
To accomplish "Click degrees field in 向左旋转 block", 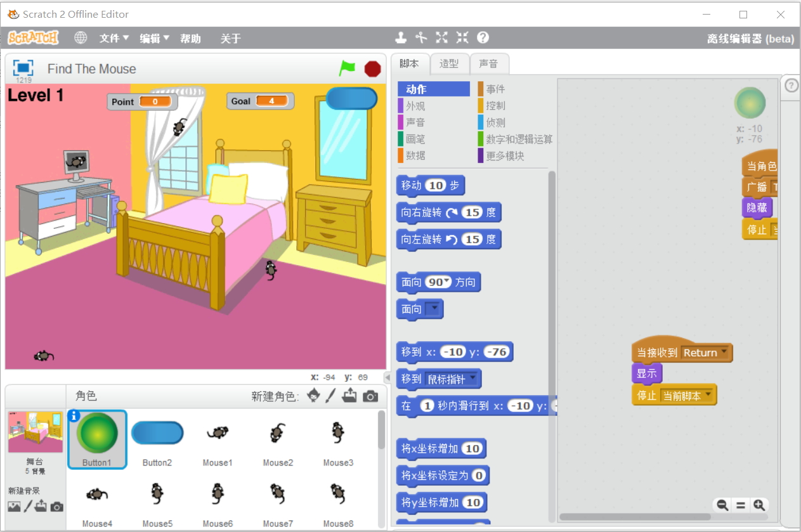I will 472,240.
